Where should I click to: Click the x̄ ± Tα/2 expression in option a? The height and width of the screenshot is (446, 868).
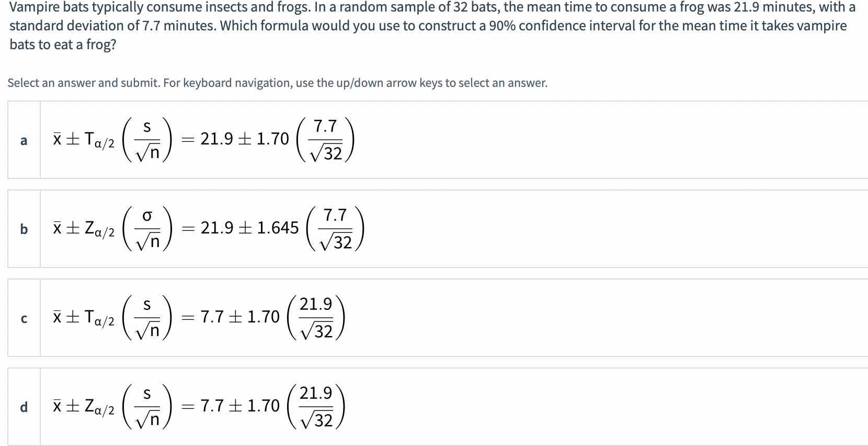pyautogui.click(x=84, y=140)
